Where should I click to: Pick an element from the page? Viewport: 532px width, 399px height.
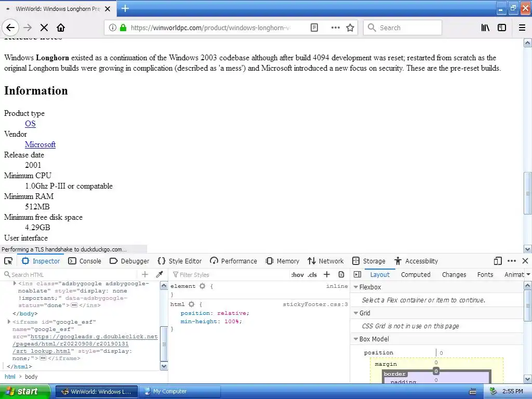click(x=8, y=261)
